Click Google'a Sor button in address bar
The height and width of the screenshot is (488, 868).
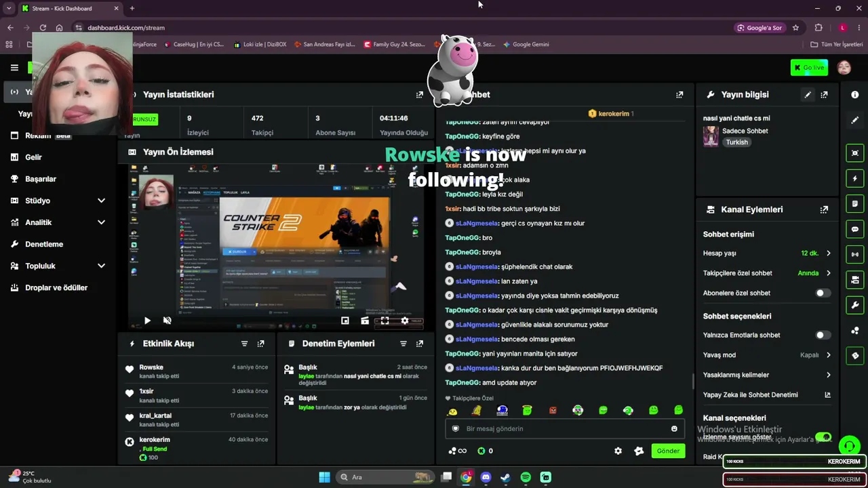pos(759,28)
